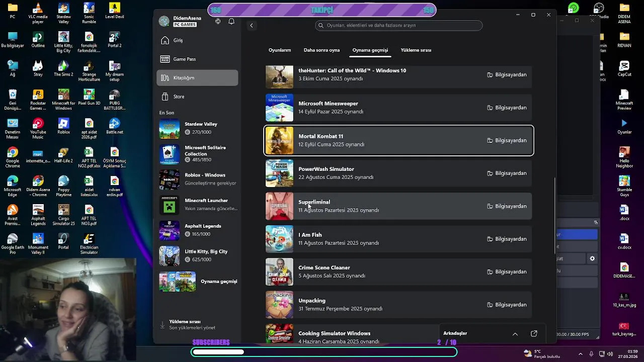Click Bilgisayardan for Superliminal

click(x=507, y=206)
